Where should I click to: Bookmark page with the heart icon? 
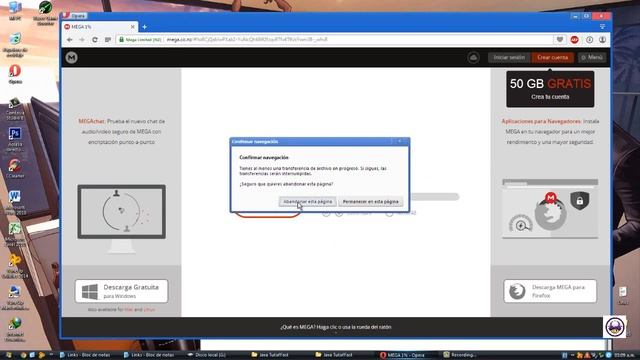(560, 40)
